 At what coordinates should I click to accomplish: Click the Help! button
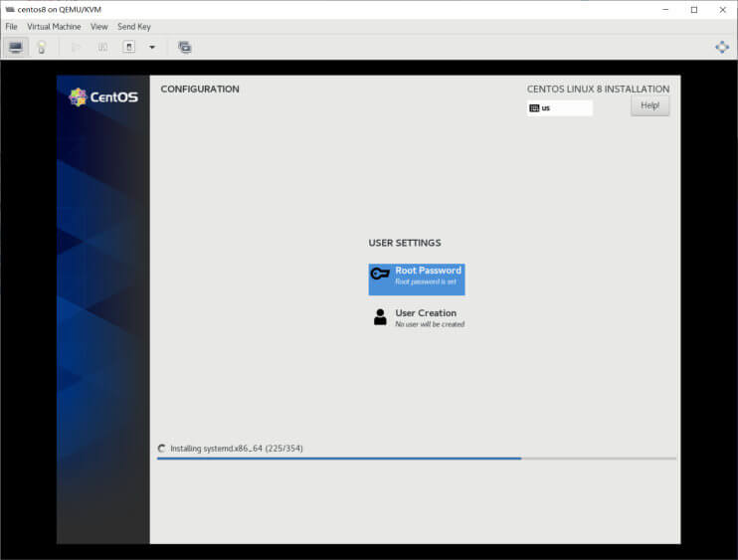(650, 105)
